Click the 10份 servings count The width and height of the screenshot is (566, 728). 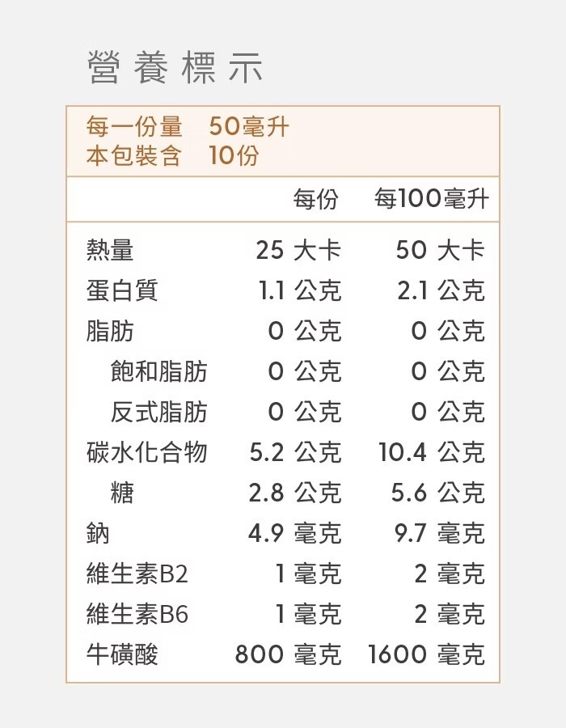click(x=234, y=155)
